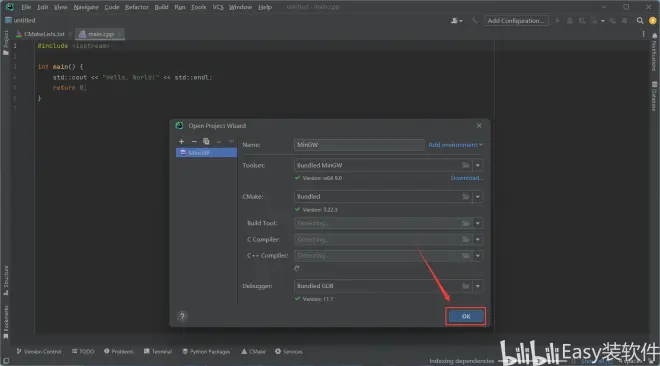660x366 pixels.
Task: Open the TODO tool window
Action: coord(83,352)
